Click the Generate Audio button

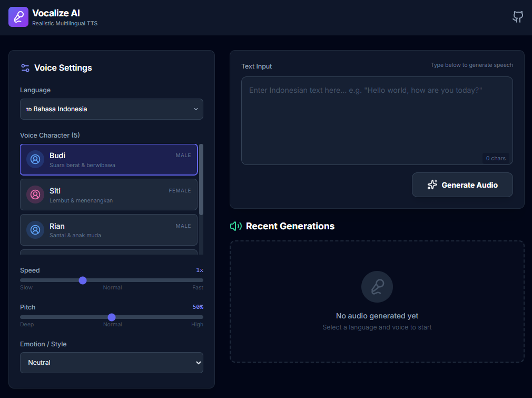coord(462,185)
